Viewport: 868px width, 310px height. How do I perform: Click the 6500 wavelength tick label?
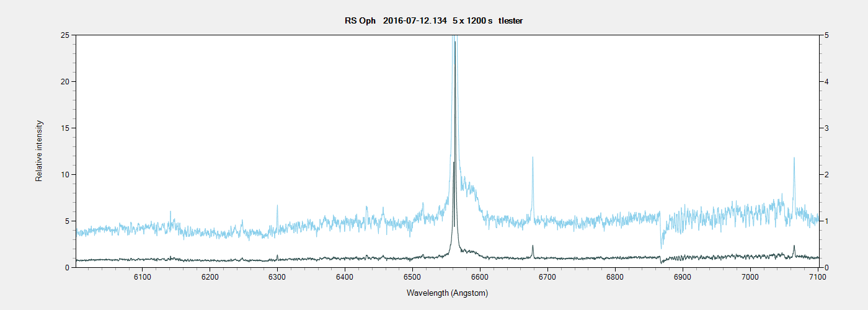(412, 277)
